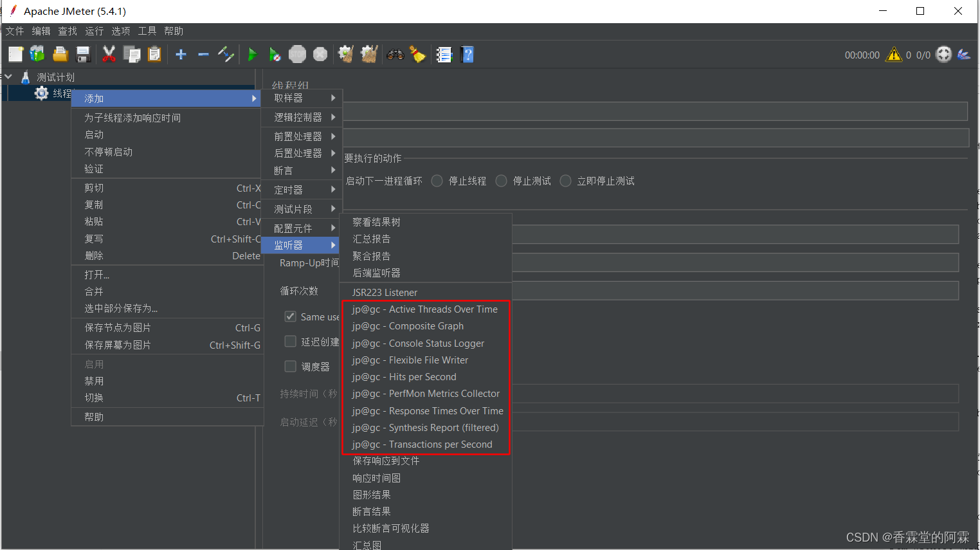Click the Paste clipboard icon

[x=154, y=55]
